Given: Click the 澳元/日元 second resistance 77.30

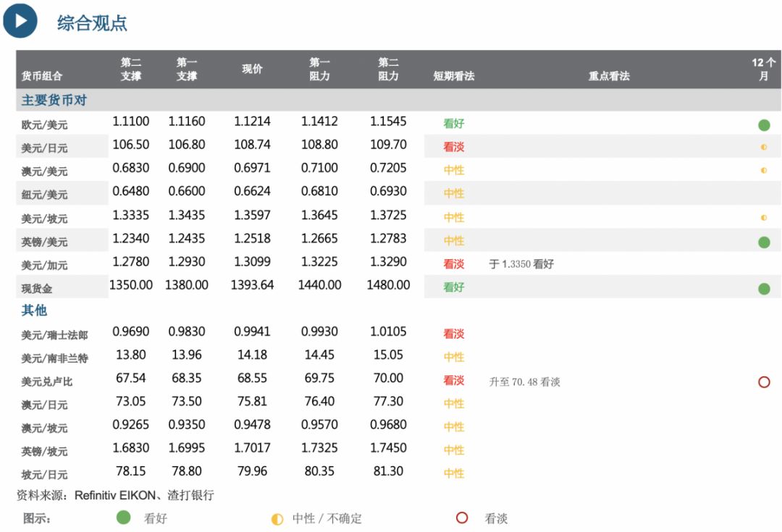Looking at the screenshot, I should coord(388,402).
